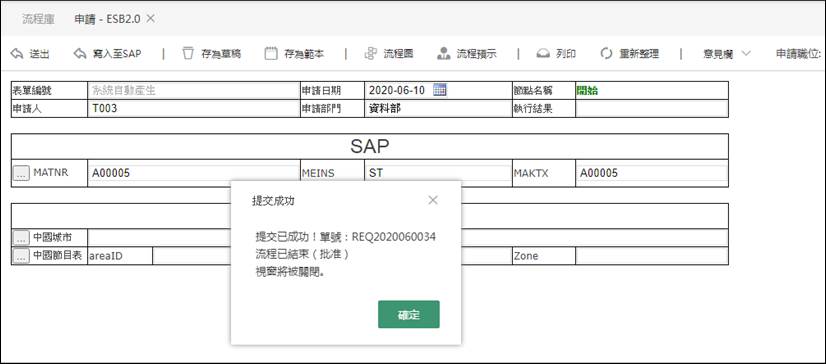Click the 申請職位 label in toolbar
826x364 pixels.
[799, 53]
